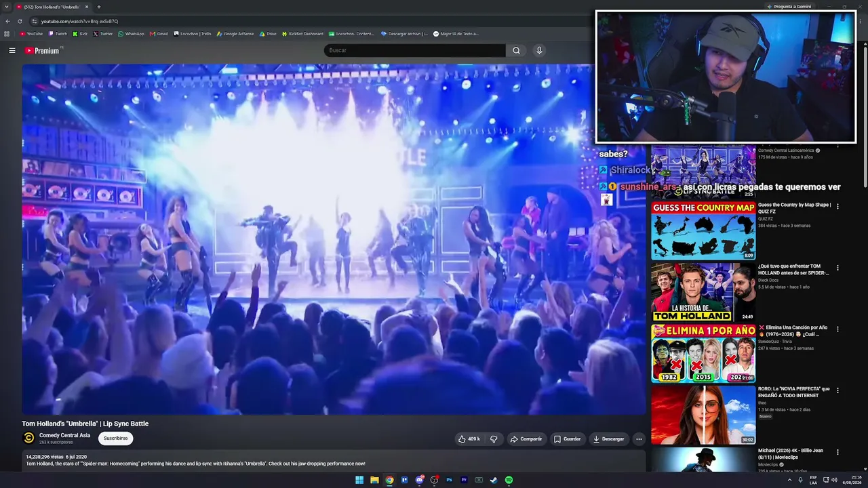Open the RORO La NOVIA PERFECTA title link
Viewport: 868px width, 488px height.
tap(794, 392)
